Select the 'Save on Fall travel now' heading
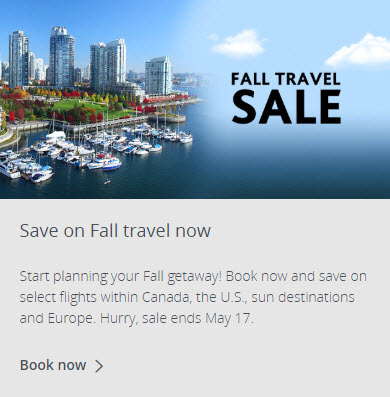 (x=115, y=230)
